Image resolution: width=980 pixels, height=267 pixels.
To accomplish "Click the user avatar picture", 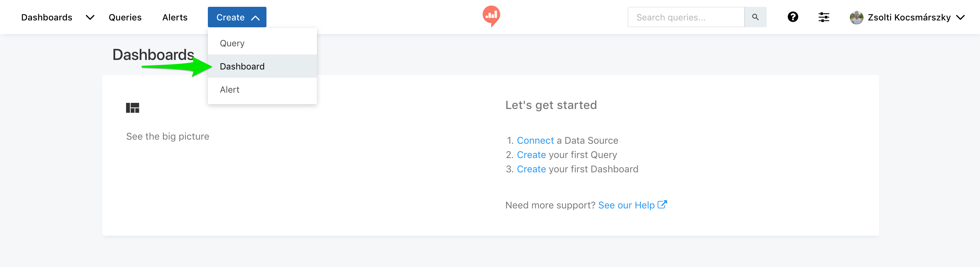I will (x=856, y=17).
